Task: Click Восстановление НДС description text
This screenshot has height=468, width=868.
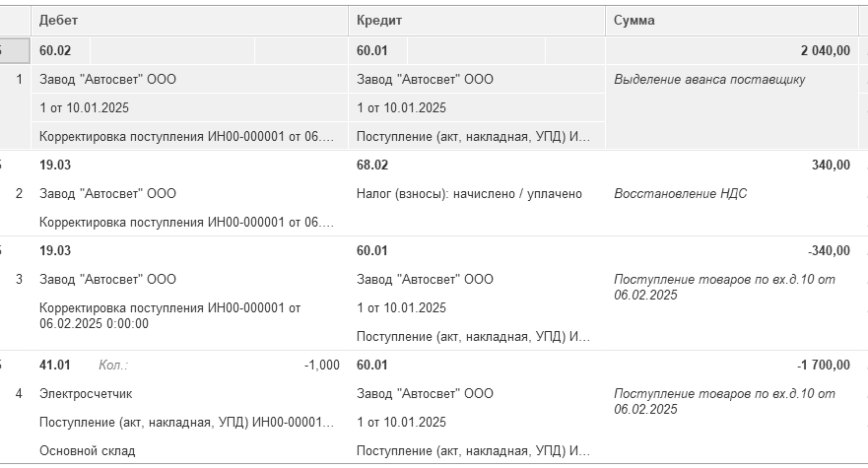Action: pyautogui.click(x=681, y=194)
